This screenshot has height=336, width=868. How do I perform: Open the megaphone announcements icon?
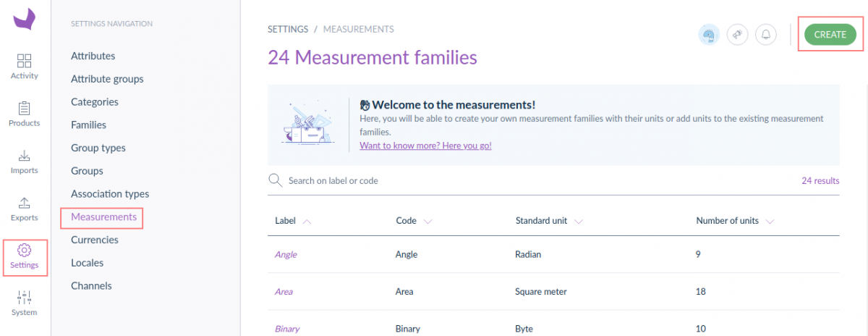(737, 34)
